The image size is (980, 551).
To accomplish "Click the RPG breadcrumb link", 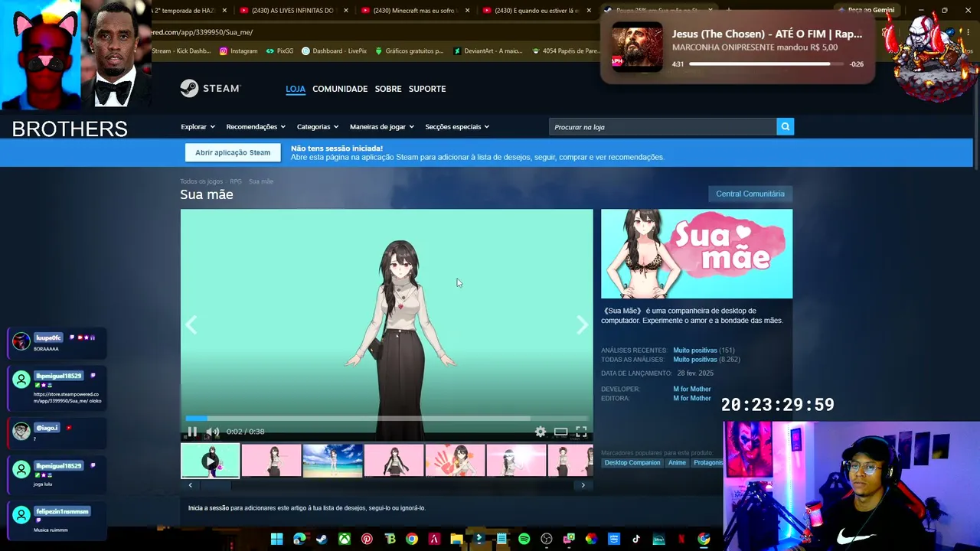I will pos(236,181).
